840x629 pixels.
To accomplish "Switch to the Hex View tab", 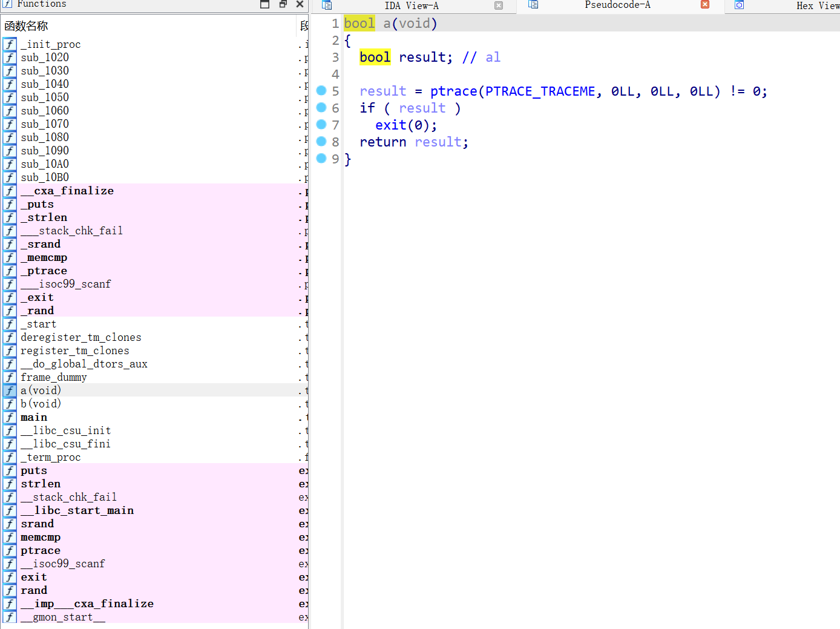I will coord(817,5).
